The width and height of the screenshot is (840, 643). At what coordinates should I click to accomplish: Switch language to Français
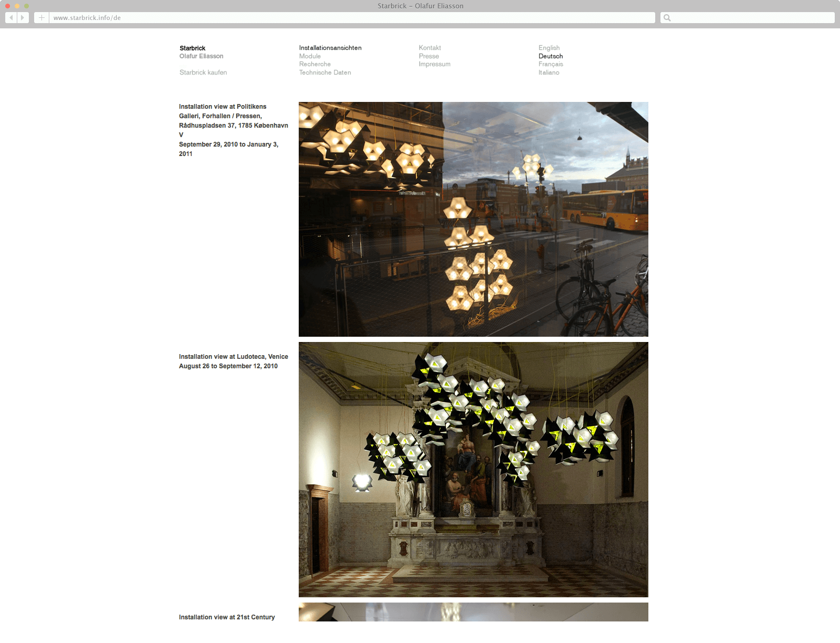click(551, 64)
